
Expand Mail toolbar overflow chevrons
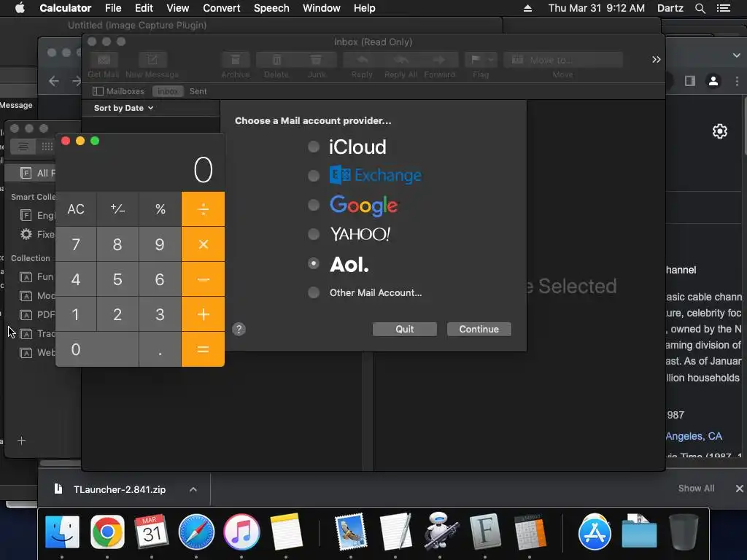pyautogui.click(x=657, y=60)
